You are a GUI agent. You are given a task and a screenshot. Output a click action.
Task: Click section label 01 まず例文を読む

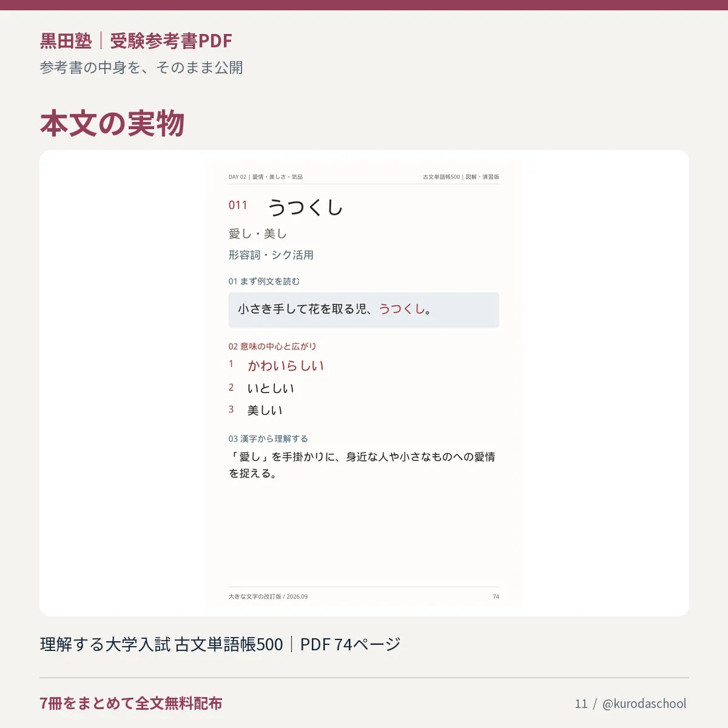point(264,281)
